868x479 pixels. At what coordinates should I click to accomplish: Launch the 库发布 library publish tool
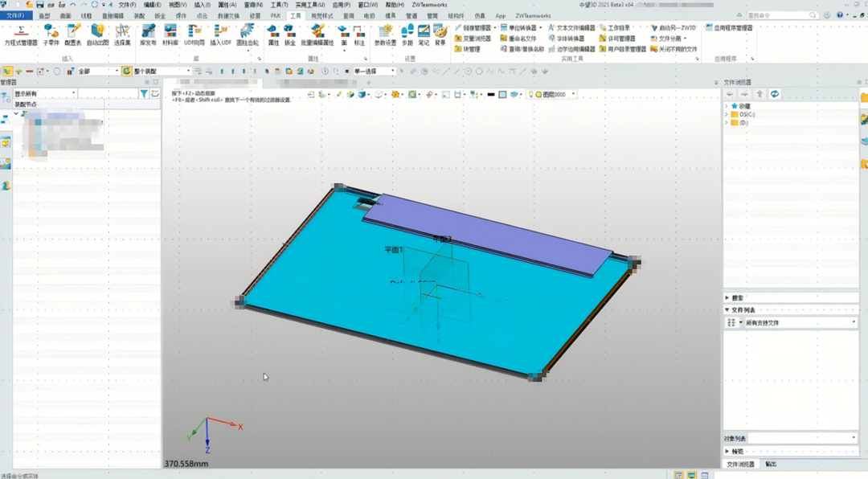click(x=148, y=34)
